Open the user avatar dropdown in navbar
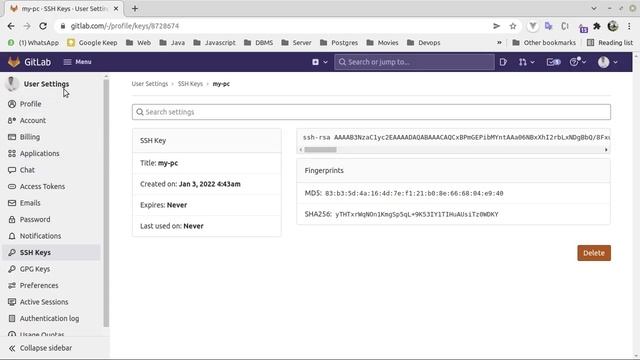 tap(607, 62)
